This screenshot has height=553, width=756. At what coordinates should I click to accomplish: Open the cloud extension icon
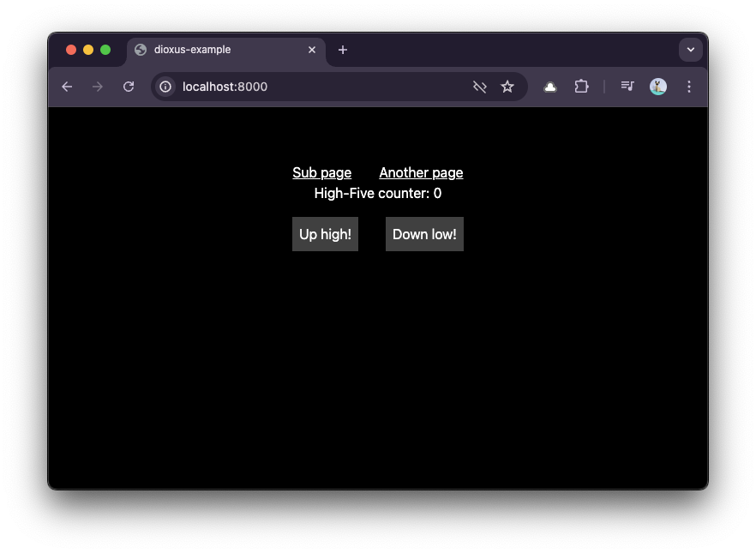(550, 87)
